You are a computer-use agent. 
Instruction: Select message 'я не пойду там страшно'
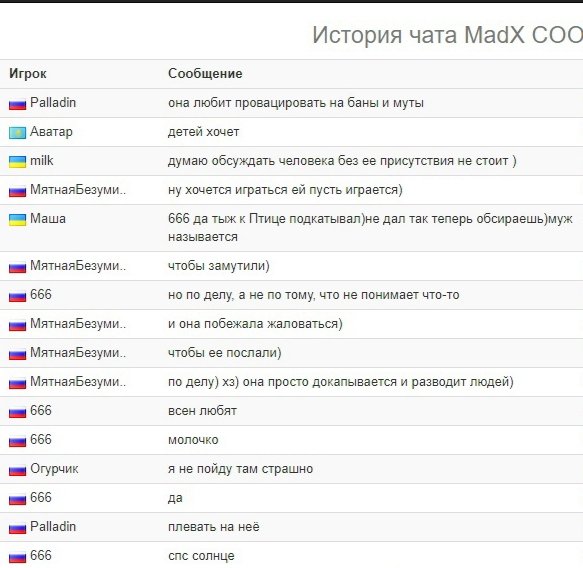click(241, 469)
